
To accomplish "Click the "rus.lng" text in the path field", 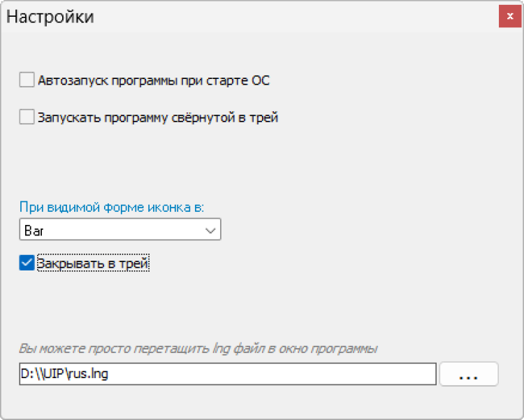I will (91, 374).
